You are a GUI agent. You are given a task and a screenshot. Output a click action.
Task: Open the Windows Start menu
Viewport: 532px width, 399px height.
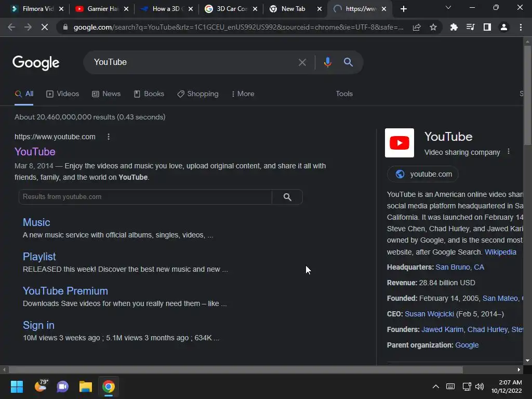(x=17, y=387)
